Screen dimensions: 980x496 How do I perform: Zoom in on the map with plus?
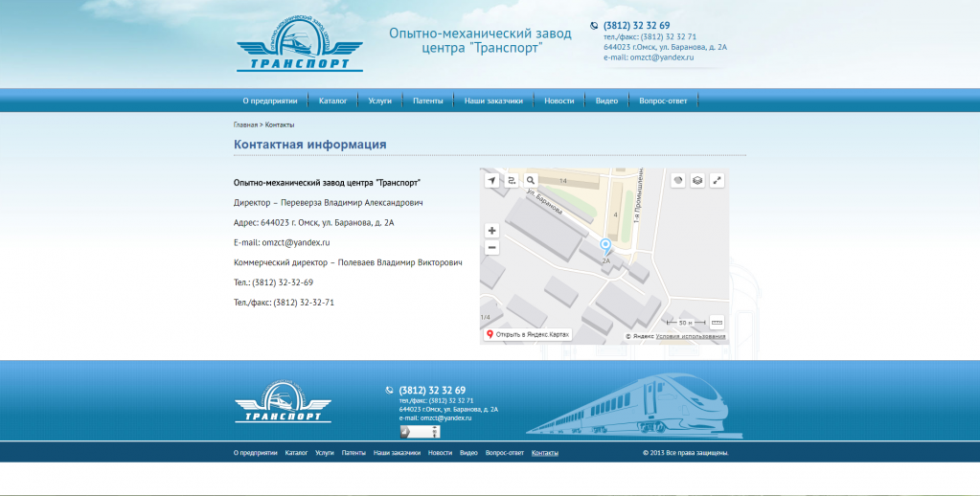[x=491, y=231]
